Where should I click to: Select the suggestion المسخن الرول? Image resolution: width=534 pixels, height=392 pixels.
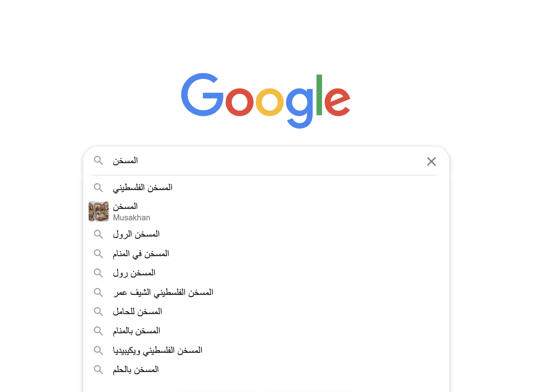[136, 234]
